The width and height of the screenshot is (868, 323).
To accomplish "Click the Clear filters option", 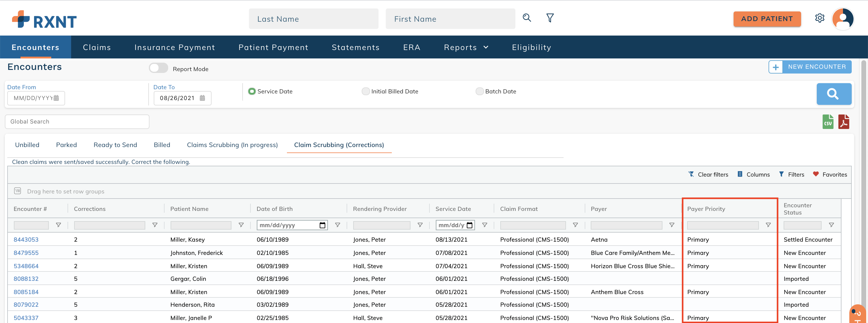I will [x=708, y=174].
